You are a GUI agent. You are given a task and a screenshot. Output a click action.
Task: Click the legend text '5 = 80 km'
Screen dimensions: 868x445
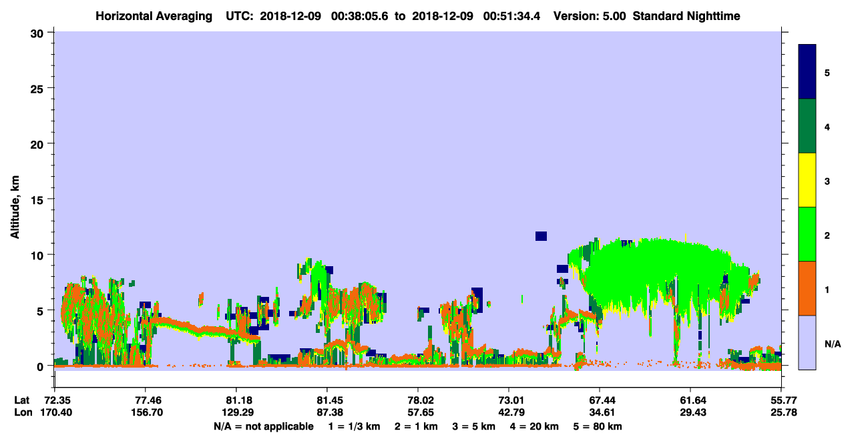pos(598,426)
